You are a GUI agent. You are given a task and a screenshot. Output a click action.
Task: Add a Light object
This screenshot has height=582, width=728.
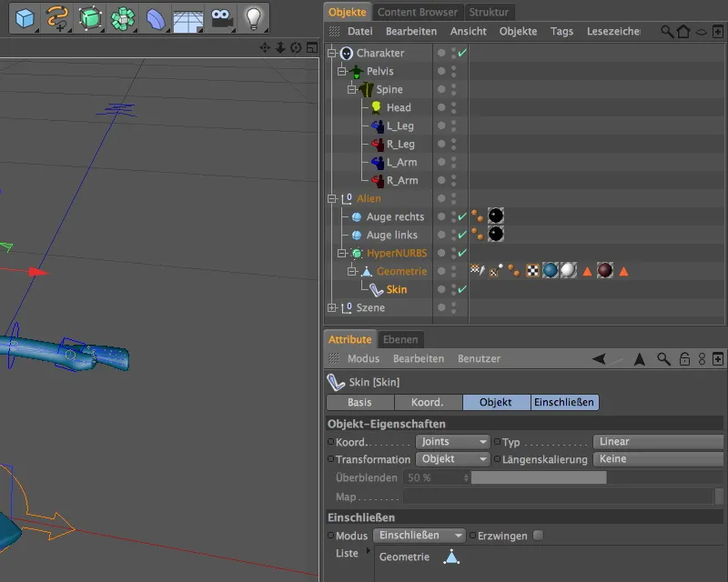[x=254, y=18]
